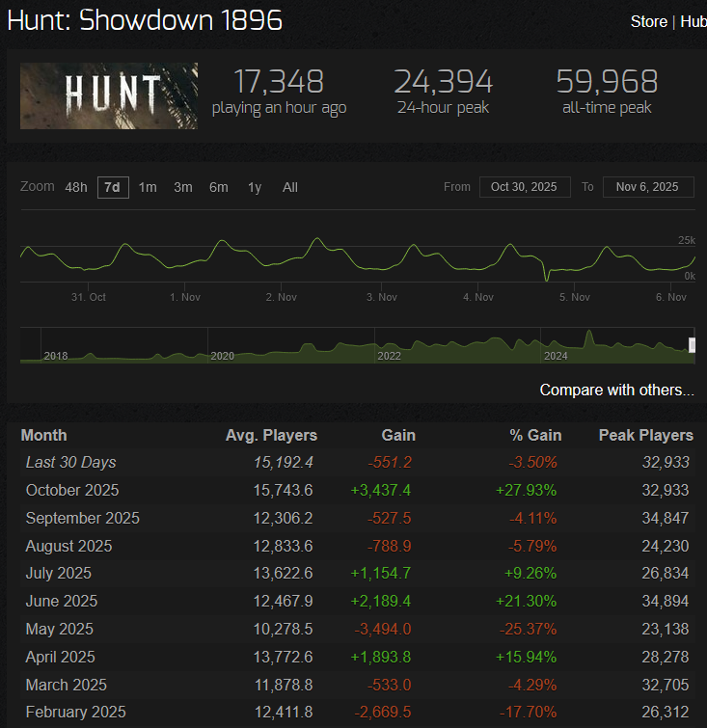The image size is (707, 728).
Task: Click the 24,394 24-hour peak stat
Action: tap(443, 92)
